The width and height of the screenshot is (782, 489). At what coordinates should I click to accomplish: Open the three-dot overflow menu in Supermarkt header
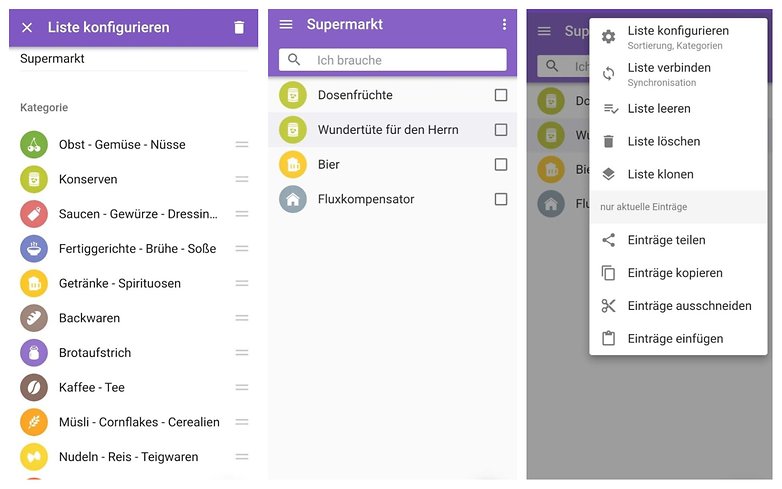[x=504, y=24]
